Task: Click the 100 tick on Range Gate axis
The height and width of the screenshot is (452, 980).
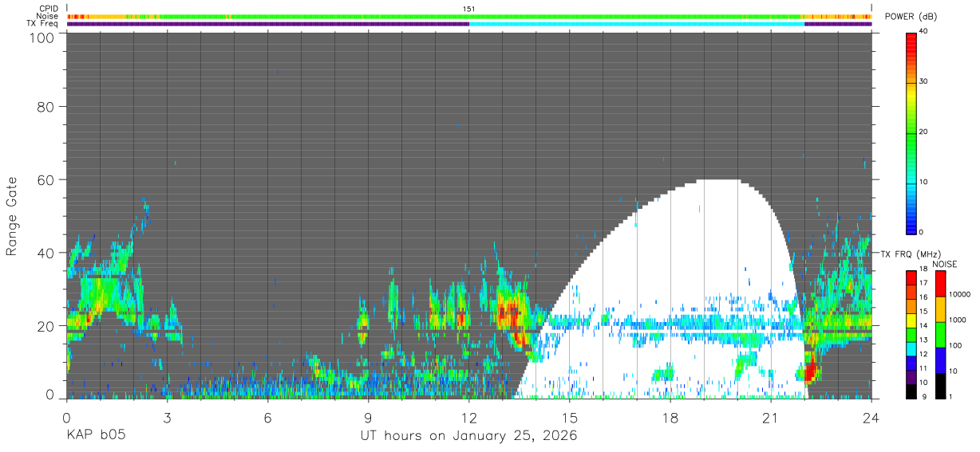Action: pyautogui.click(x=41, y=37)
